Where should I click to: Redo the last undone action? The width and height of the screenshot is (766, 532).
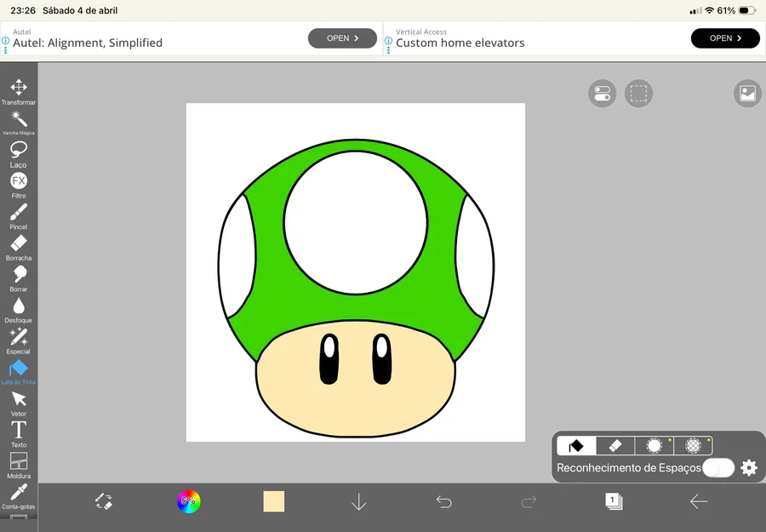click(x=529, y=501)
